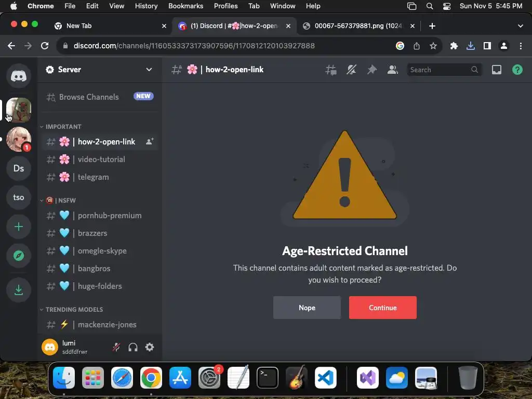
Task: Click Google icon in address bar
Action: click(x=400, y=46)
